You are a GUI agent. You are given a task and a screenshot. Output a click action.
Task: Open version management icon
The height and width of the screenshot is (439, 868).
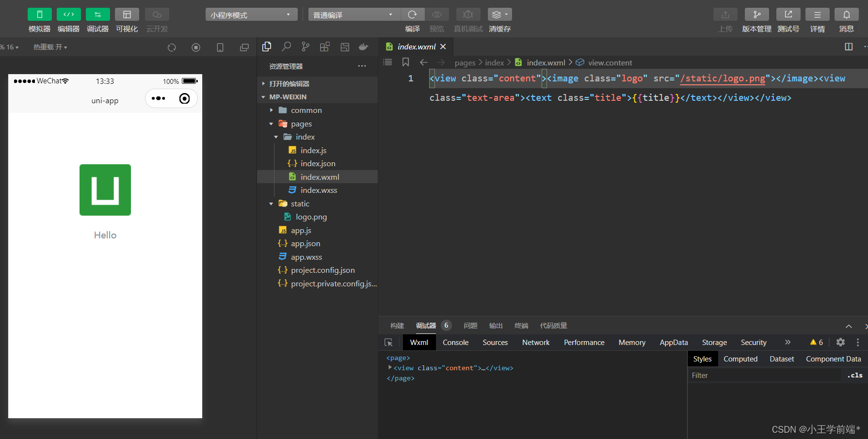tap(756, 15)
